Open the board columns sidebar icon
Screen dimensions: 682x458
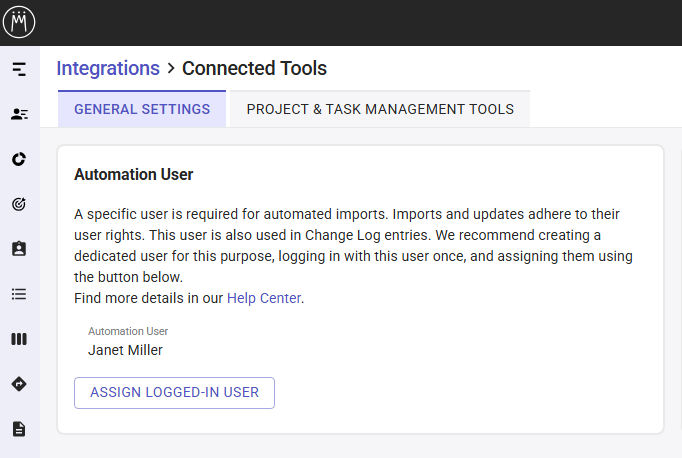coord(19,339)
